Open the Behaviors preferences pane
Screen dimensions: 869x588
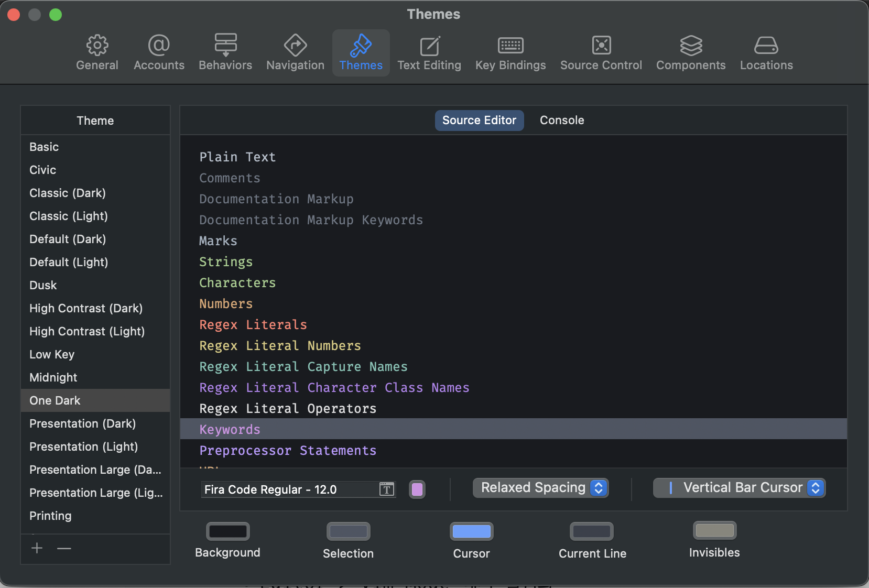225,52
